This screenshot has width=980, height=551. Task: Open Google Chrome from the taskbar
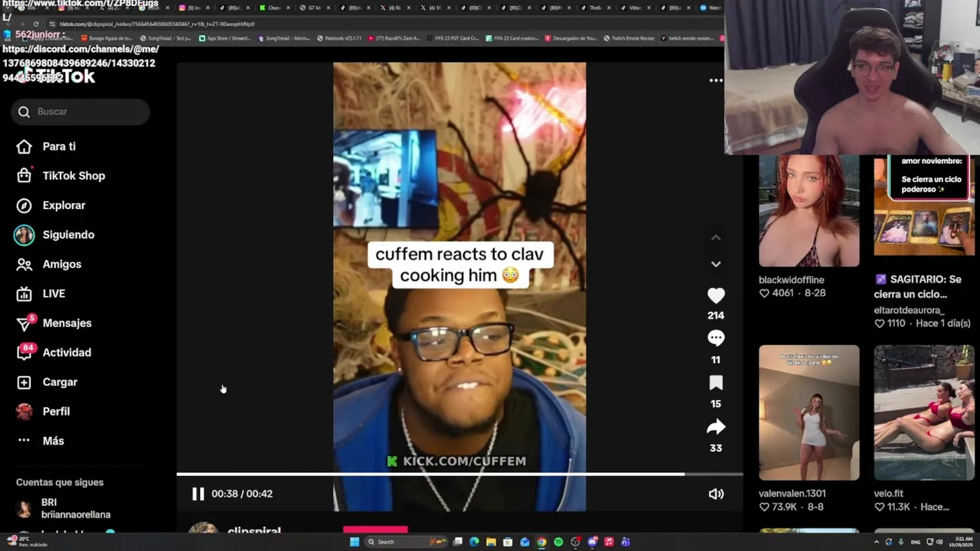[x=541, y=542]
